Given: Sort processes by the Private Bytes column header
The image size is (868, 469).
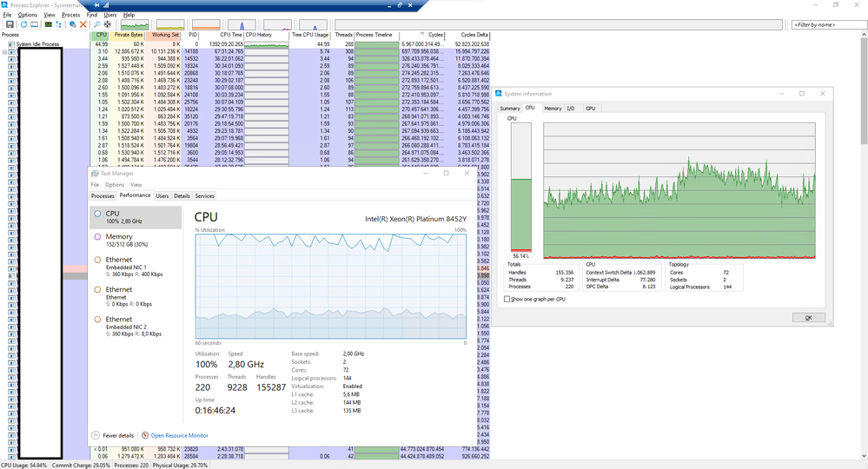Looking at the screenshot, I should (129, 35).
